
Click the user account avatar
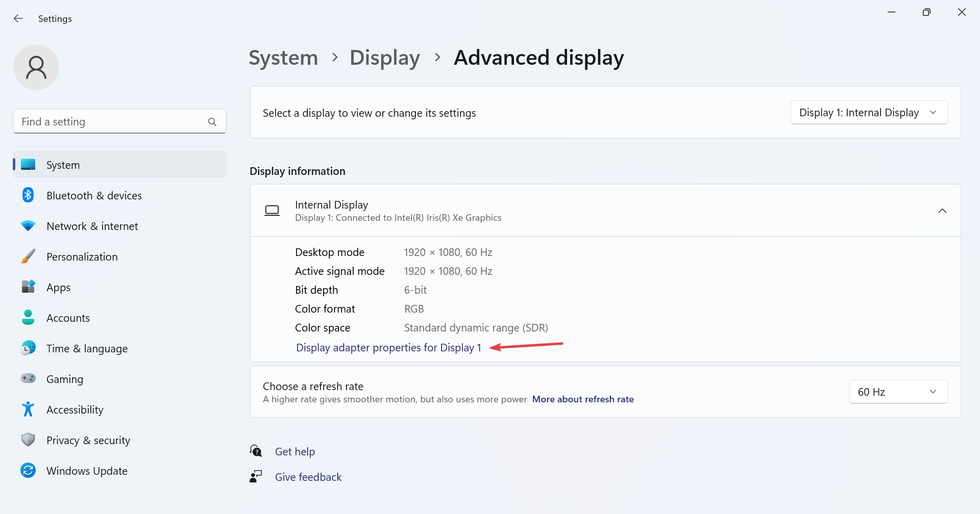coord(36,67)
